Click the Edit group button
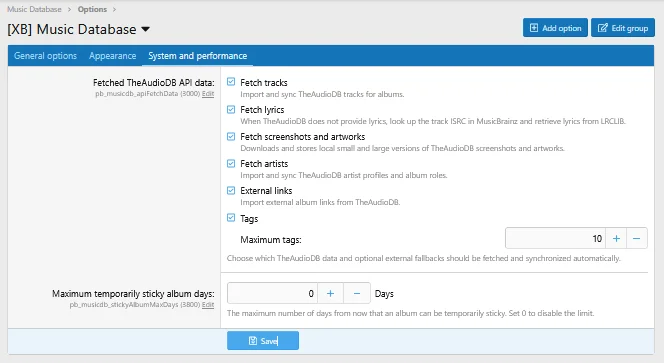 (622, 28)
